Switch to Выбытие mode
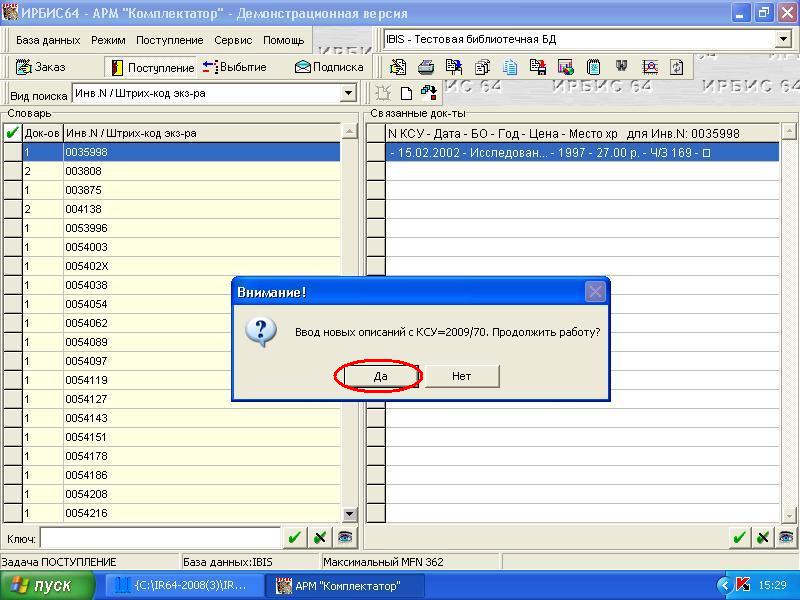The height and width of the screenshot is (600, 800). [x=235, y=67]
